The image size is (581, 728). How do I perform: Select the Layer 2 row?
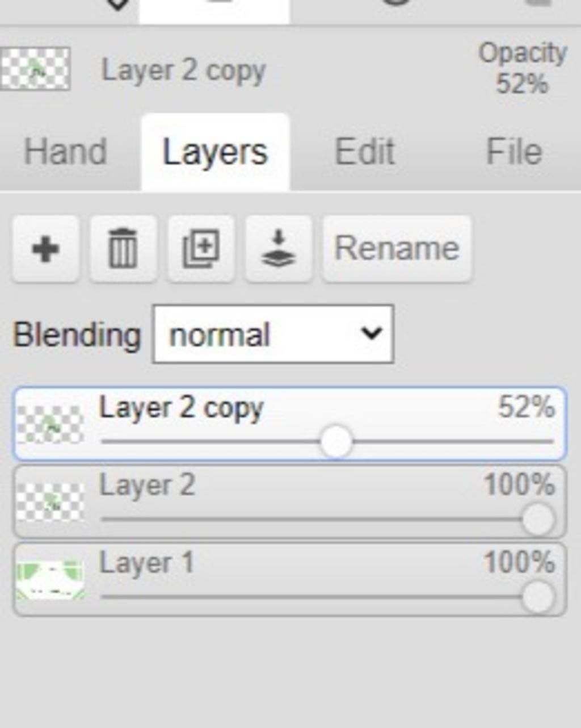289,502
